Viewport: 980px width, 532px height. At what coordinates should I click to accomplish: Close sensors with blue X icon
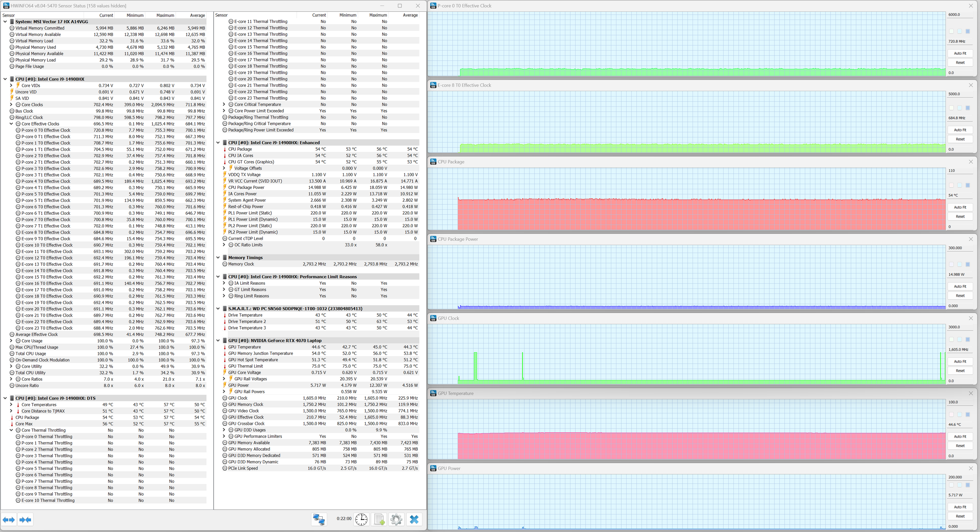414,519
